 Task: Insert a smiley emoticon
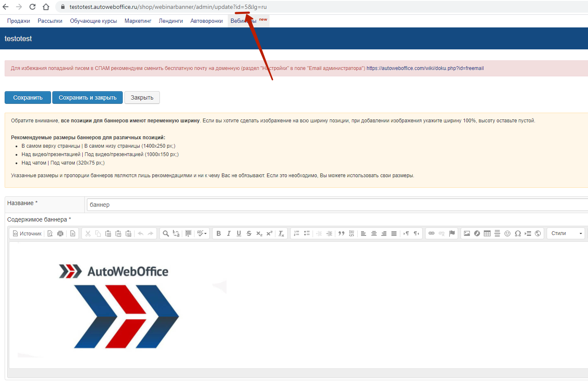click(x=507, y=233)
